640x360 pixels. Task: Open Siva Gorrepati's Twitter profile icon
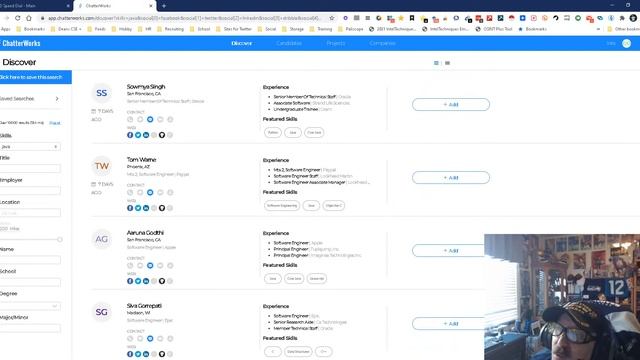(x=138, y=354)
